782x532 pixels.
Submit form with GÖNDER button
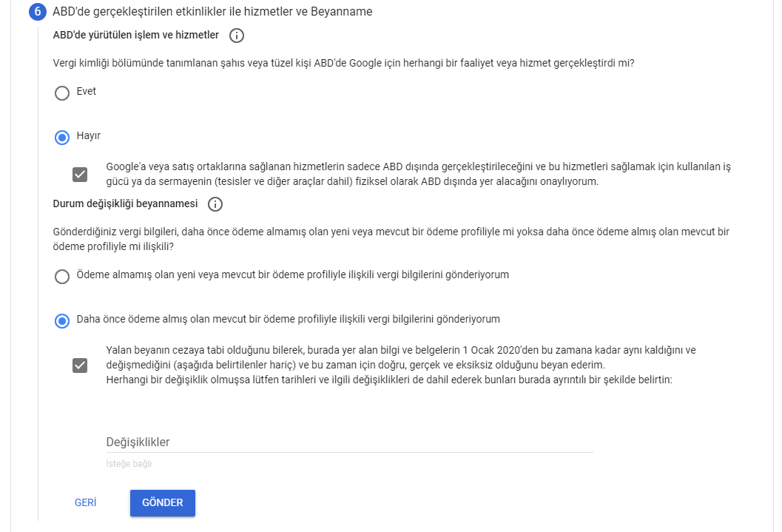point(163,502)
